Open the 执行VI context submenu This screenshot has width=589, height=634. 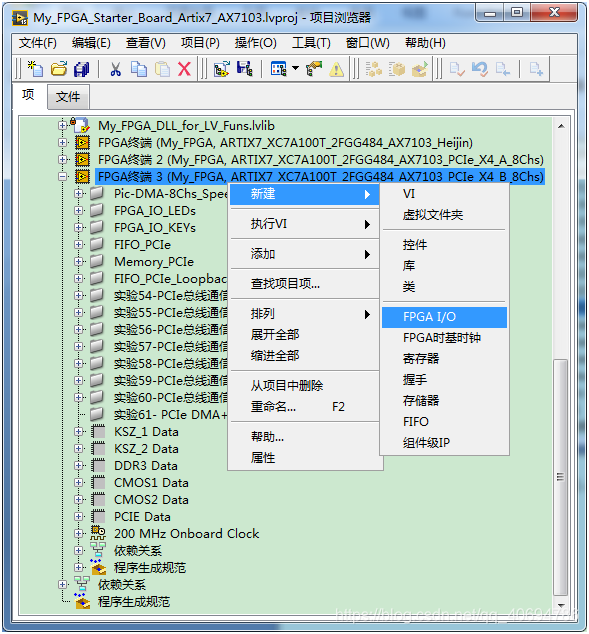coord(304,224)
